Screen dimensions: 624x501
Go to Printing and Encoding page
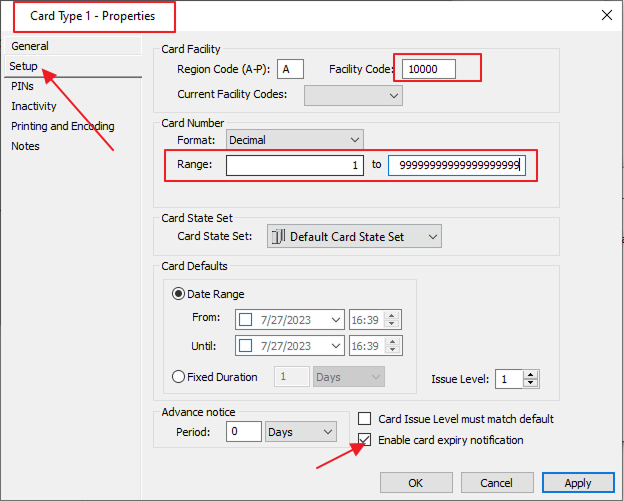[x=62, y=126]
